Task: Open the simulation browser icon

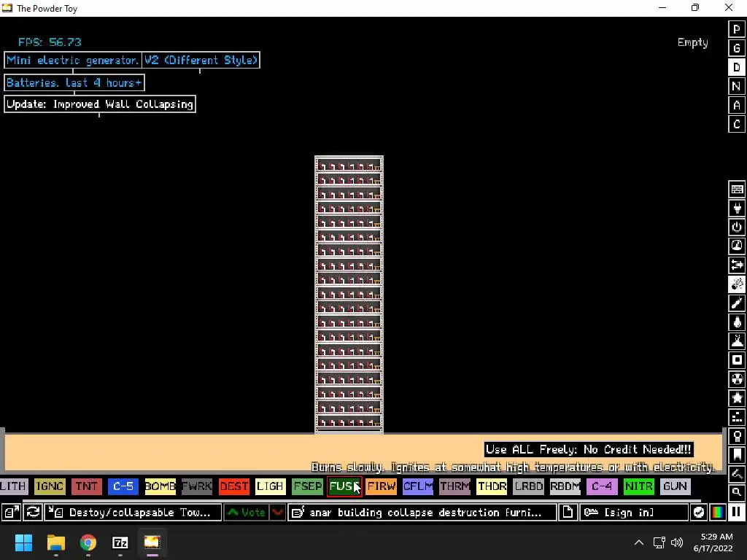Action: click(12, 513)
